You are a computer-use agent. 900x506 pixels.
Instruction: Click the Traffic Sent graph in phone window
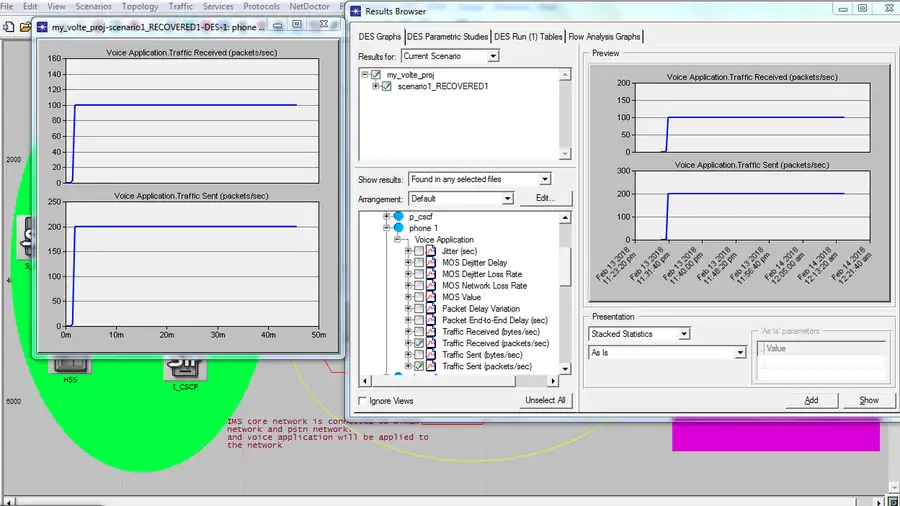click(192, 264)
